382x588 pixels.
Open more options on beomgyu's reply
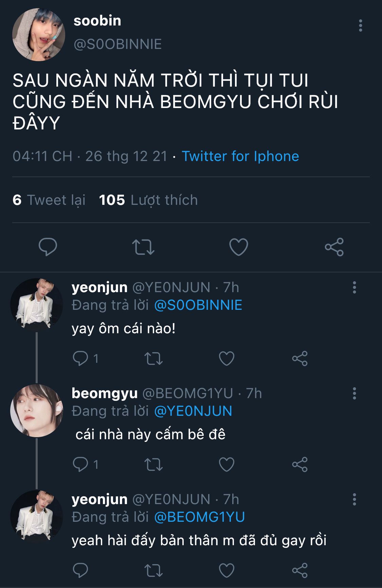point(354,393)
